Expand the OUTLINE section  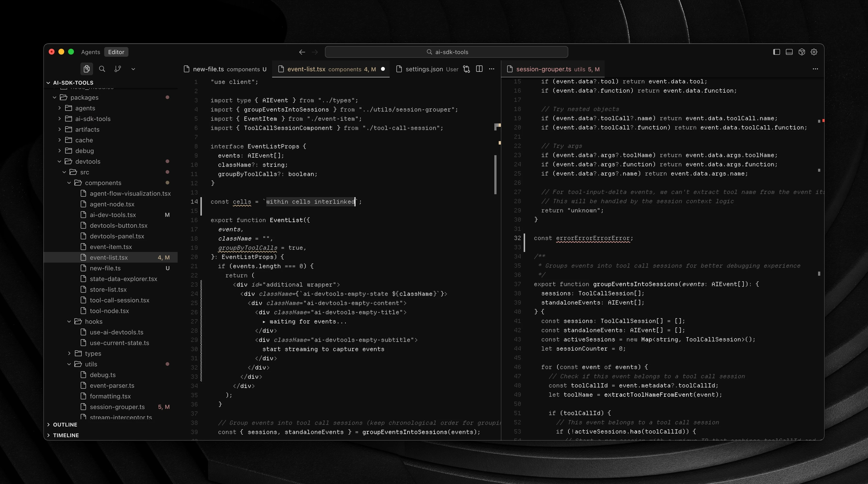[x=65, y=424]
